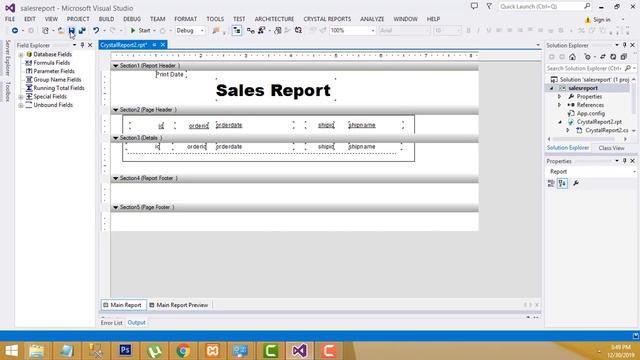Click Photoshop icon in the taskbar
The width and height of the screenshot is (640, 360).
tap(125, 350)
